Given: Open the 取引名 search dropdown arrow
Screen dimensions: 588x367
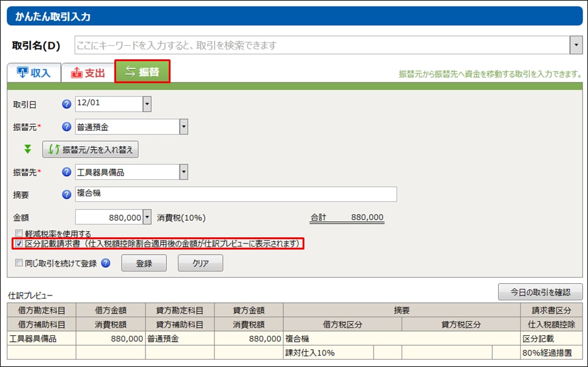Looking at the screenshot, I should click(x=575, y=45).
